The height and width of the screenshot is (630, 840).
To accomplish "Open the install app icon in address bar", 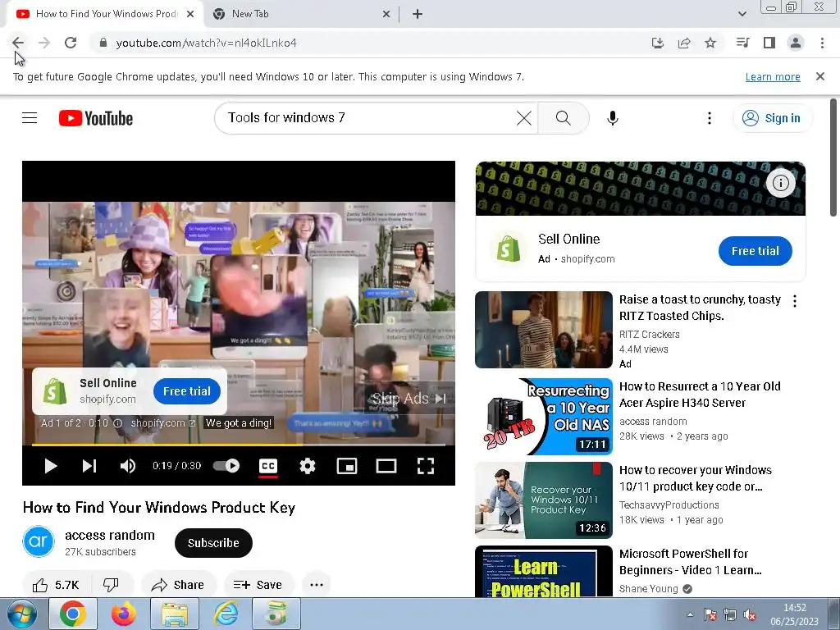I will click(658, 43).
